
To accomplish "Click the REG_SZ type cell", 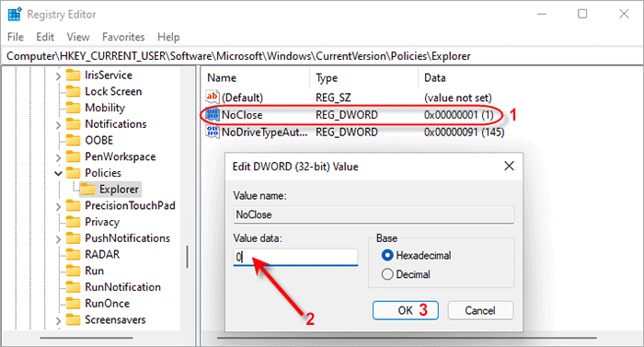I will pyautogui.click(x=333, y=98).
